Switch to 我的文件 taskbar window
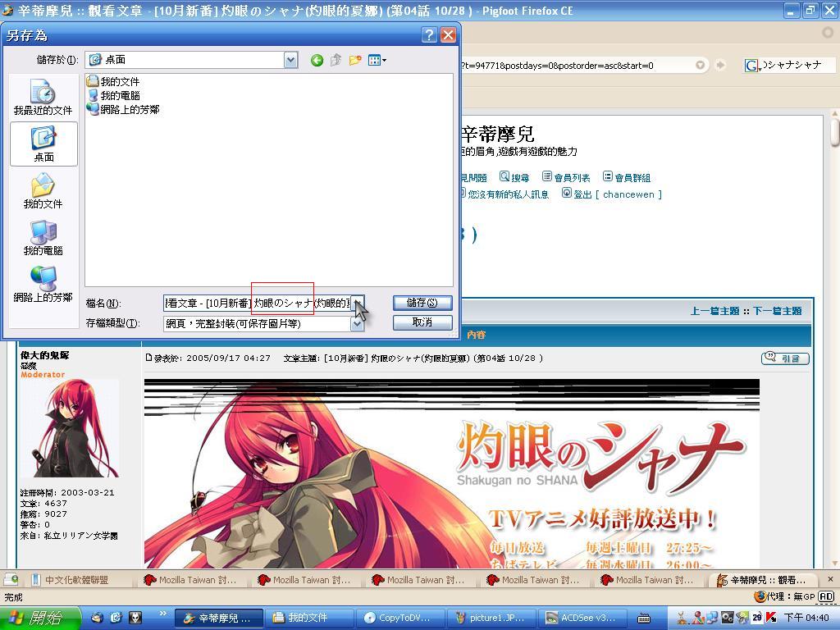Screen dimensions: 840x630 (x=309, y=618)
